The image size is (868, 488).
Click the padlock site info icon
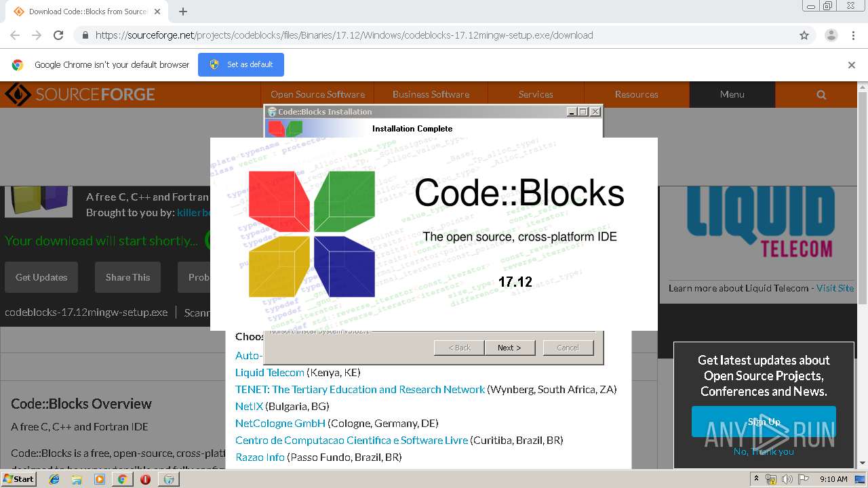tap(85, 35)
